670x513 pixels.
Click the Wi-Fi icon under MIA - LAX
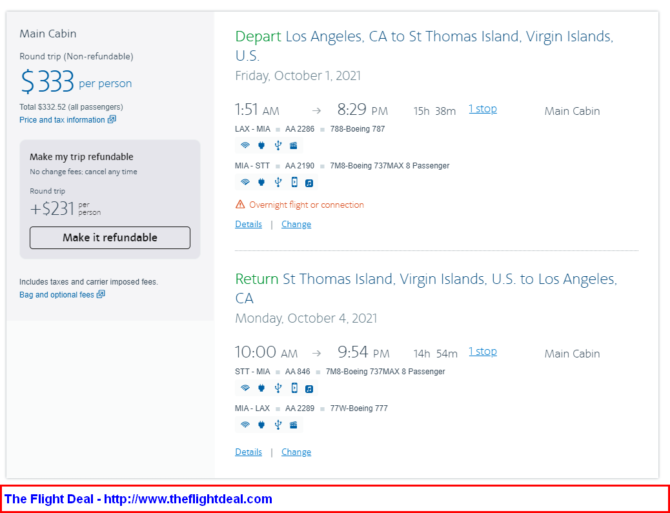pos(245,425)
